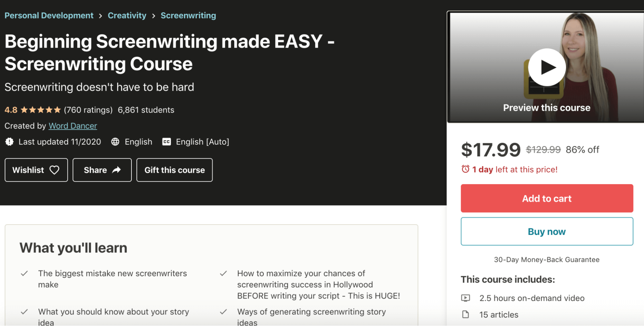
Task: Add course to Wishlist
Action: click(x=36, y=170)
